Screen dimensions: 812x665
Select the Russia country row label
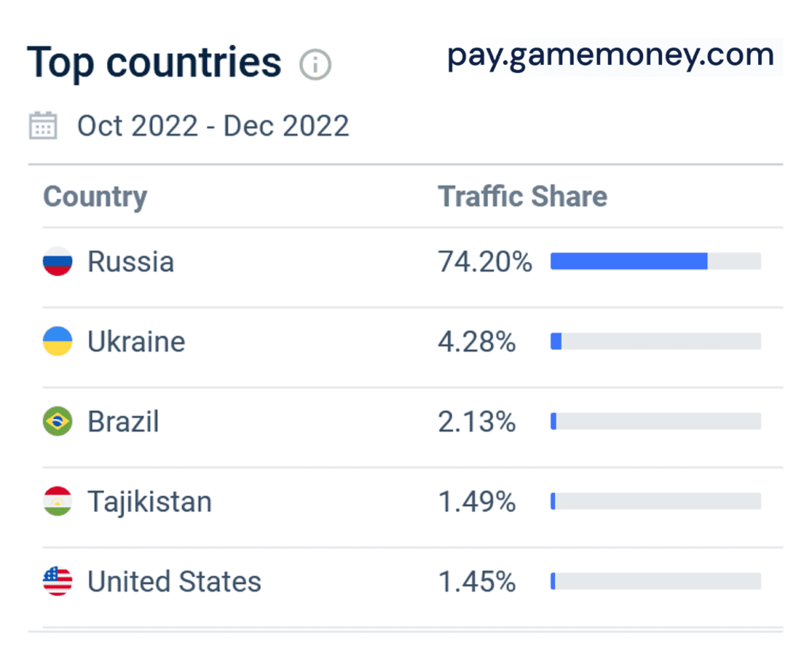click(131, 261)
